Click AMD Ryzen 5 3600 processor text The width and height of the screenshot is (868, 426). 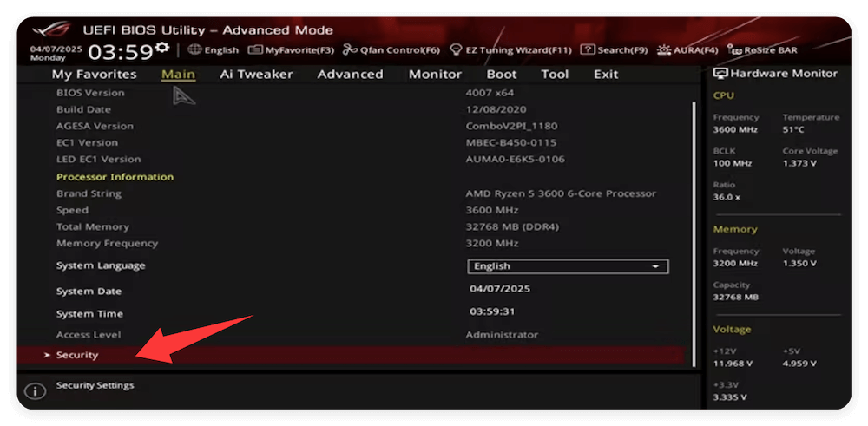point(561,193)
